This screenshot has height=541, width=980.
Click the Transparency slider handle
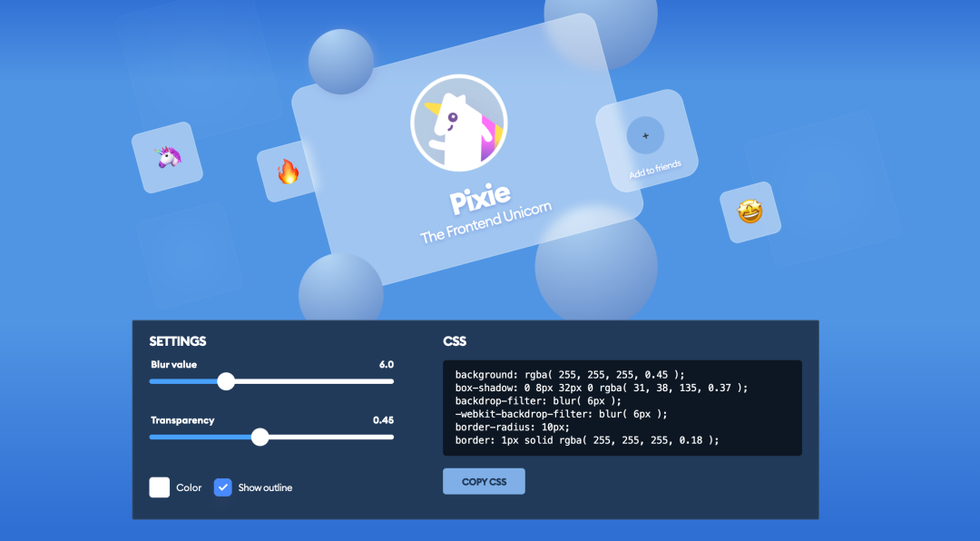260,438
